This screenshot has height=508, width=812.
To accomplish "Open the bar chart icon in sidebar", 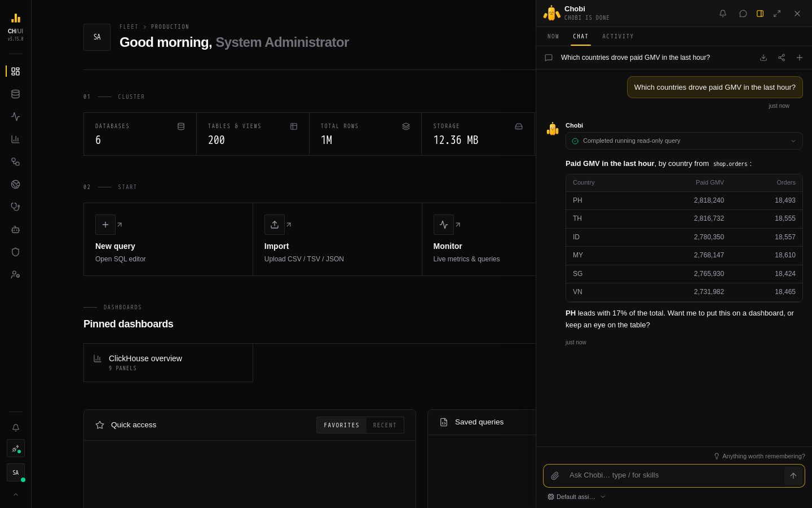I will tap(15, 139).
